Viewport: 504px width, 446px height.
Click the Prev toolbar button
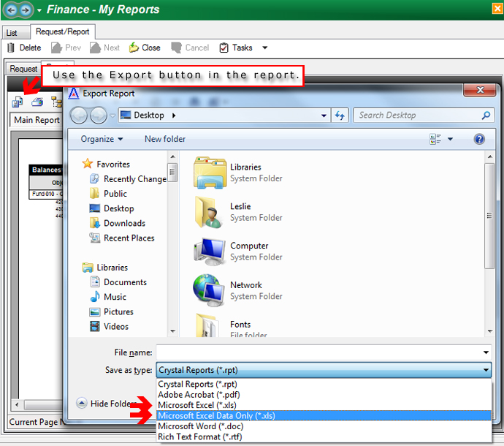[66, 48]
